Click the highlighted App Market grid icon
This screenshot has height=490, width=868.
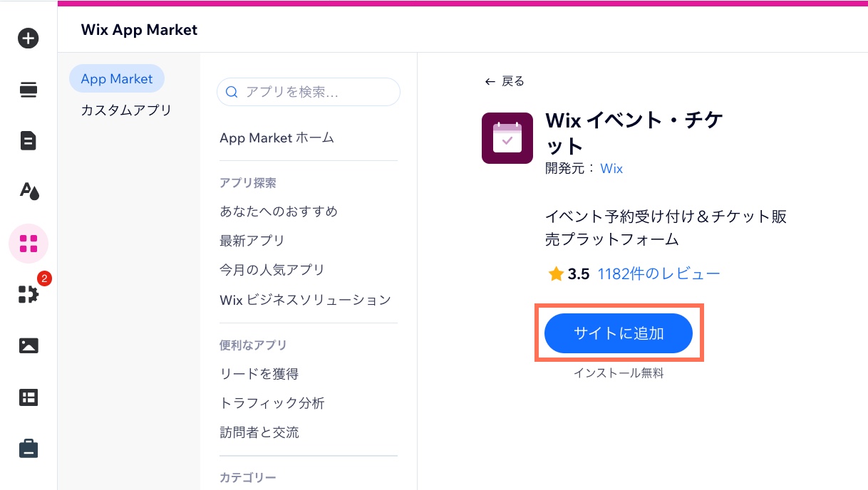(28, 244)
